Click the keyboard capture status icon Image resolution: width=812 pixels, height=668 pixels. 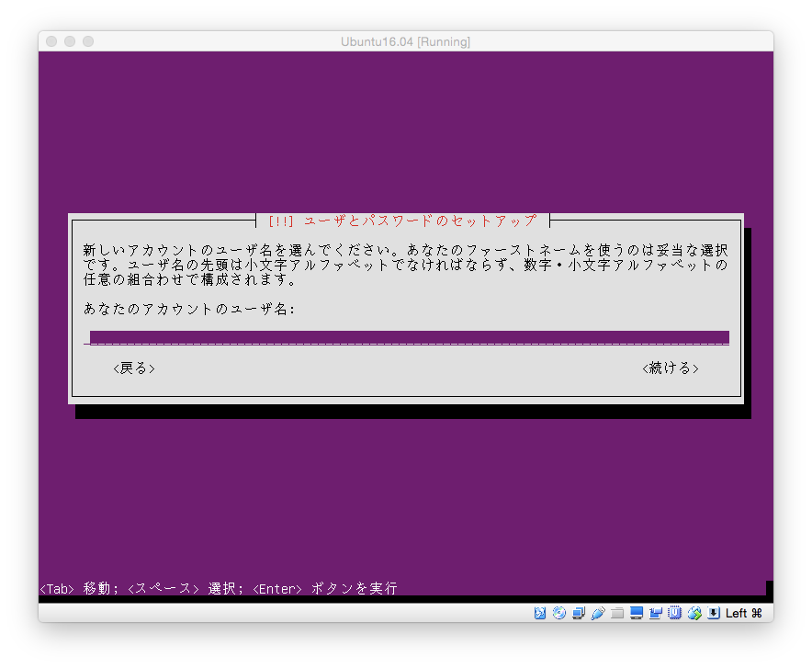point(714,613)
